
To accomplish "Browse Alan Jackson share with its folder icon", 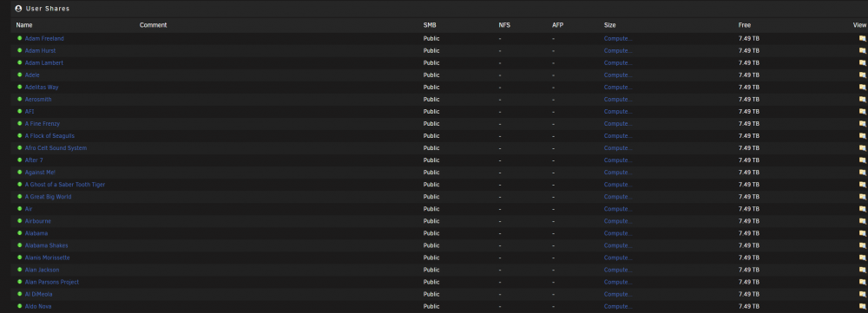I will tap(862, 270).
